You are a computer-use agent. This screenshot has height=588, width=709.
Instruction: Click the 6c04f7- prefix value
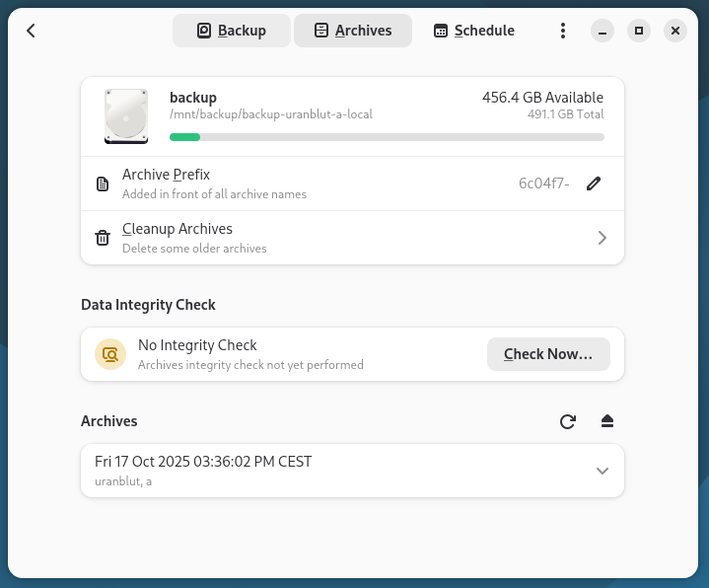(543, 184)
